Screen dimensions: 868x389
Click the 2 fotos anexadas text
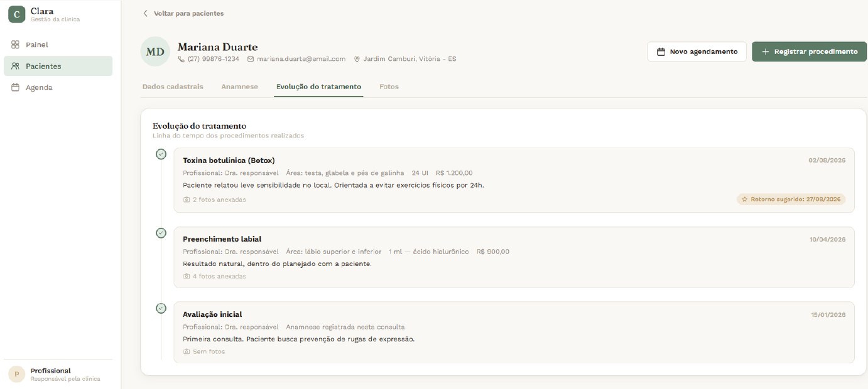[219, 200]
